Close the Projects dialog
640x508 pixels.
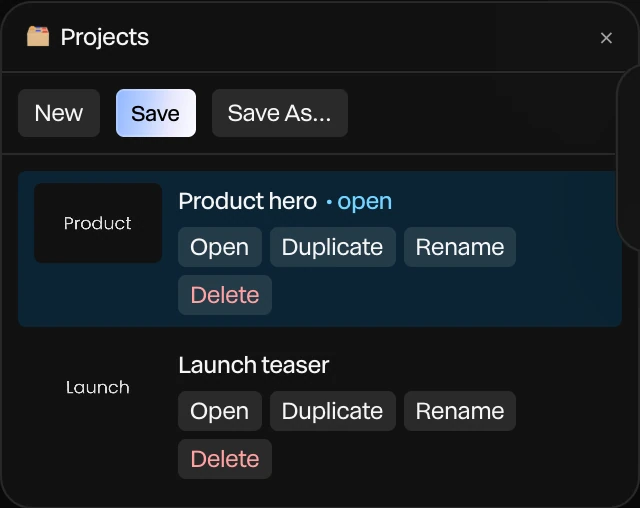(606, 38)
